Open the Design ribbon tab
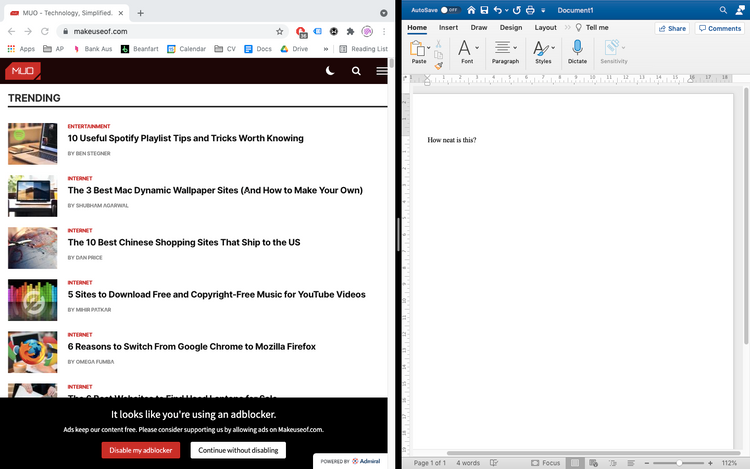Image resolution: width=750 pixels, height=469 pixels. 511,28
